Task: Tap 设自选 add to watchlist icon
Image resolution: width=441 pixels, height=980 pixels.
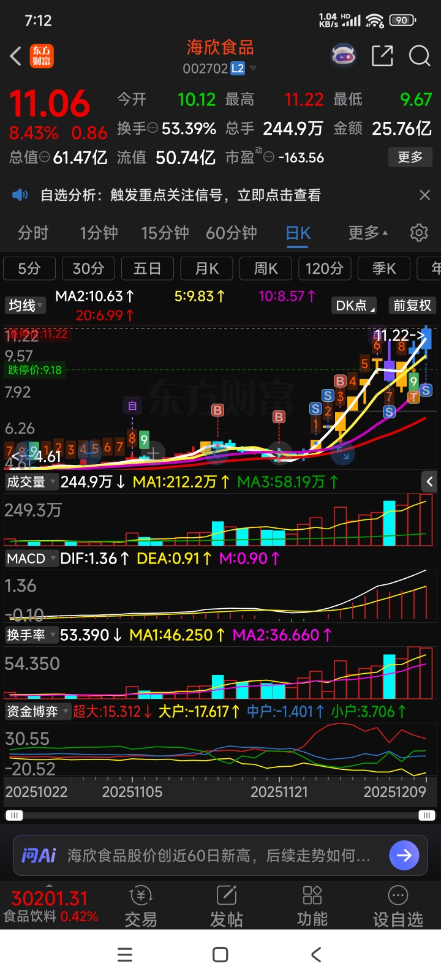Action: pos(398,907)
